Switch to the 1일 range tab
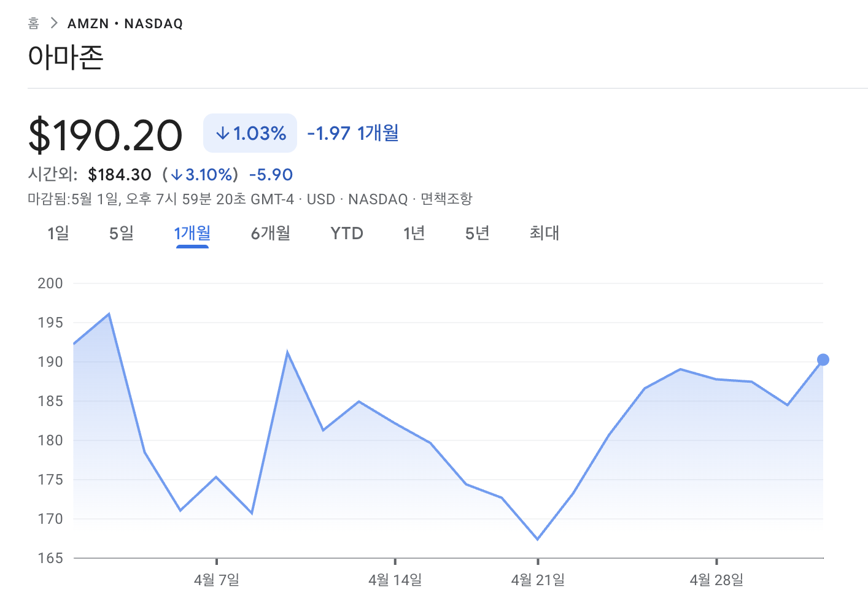The width and height of the screenshot is (868, 606). (58, 233)
